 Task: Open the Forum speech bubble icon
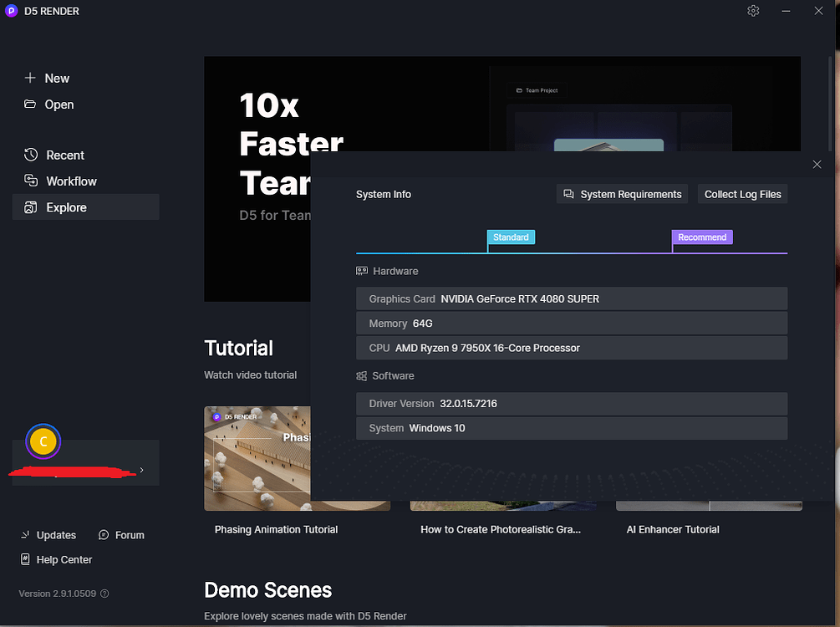coord(102,535)
